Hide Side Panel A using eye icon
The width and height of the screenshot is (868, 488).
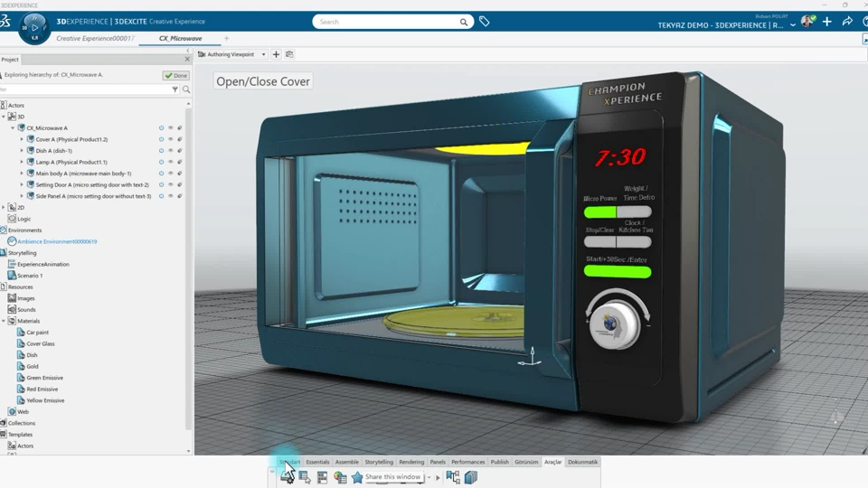pos(171,196)
